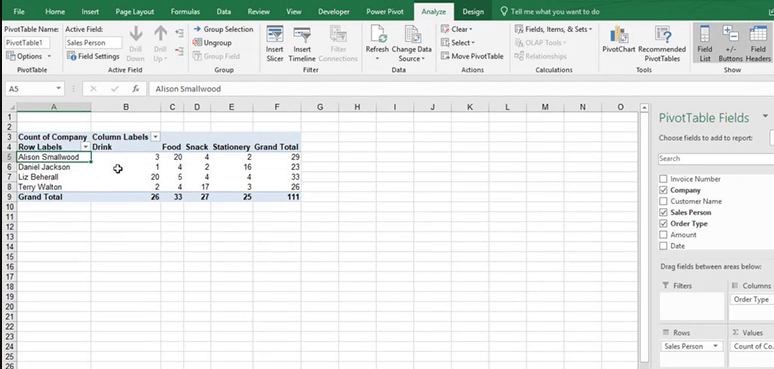Select the Grand Total cell in column A
The width and height of the screenshot is (774, 369).
[54, 197]
